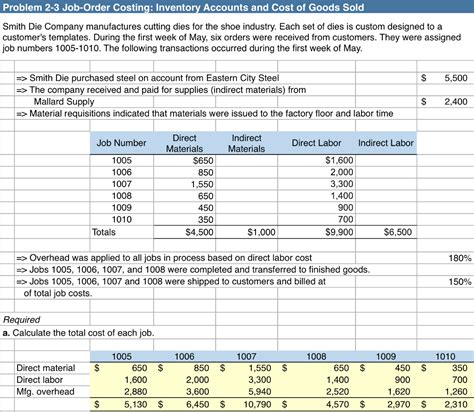Click job number 1008 in requisitions table
This screenshot has height=412, width=474.
point(122,196)
